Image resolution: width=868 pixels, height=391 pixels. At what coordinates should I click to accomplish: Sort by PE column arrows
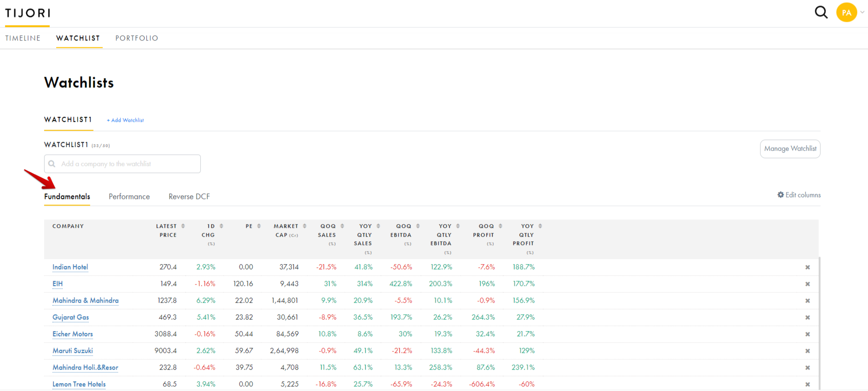pos(259,226)
